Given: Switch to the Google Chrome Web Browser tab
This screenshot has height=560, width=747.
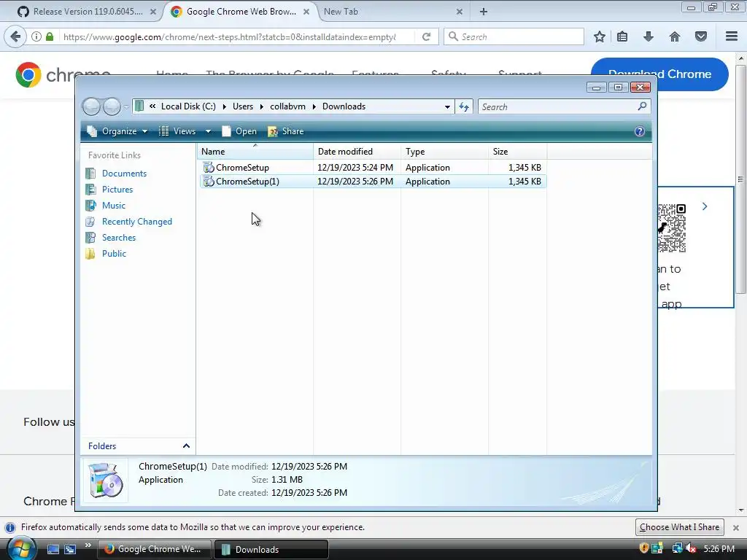Looking at the screenshot, I should coord(241,12).
